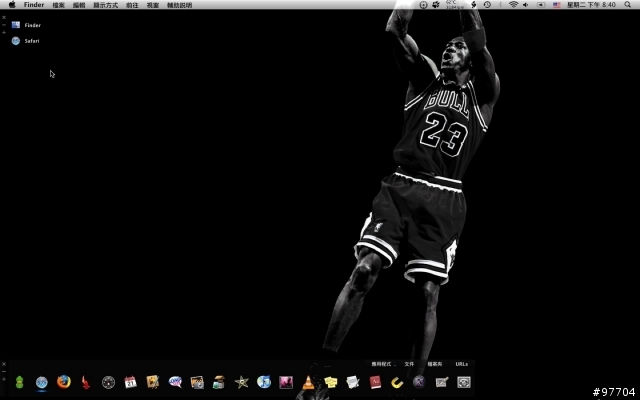Screen dimensions: 640x400
Task: Open iCal calendar in dock
Action: pyautogui.click(x=130, y=381)
